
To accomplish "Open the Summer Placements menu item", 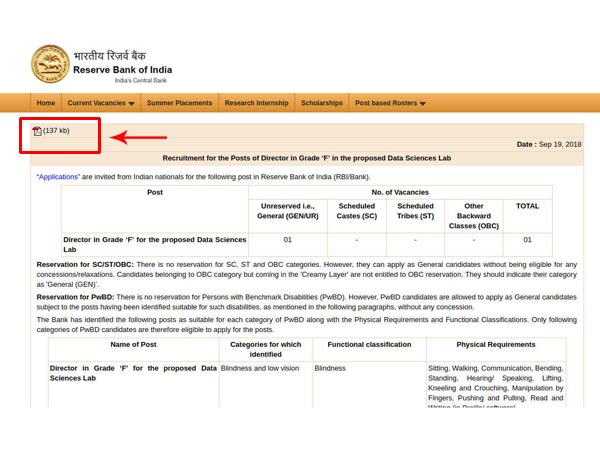I will coord(179,103).
